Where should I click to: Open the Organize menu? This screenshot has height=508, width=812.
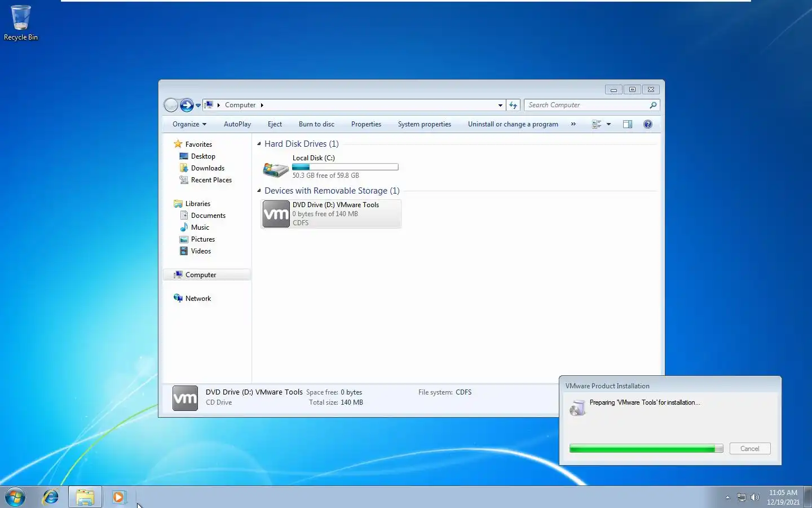189,124
